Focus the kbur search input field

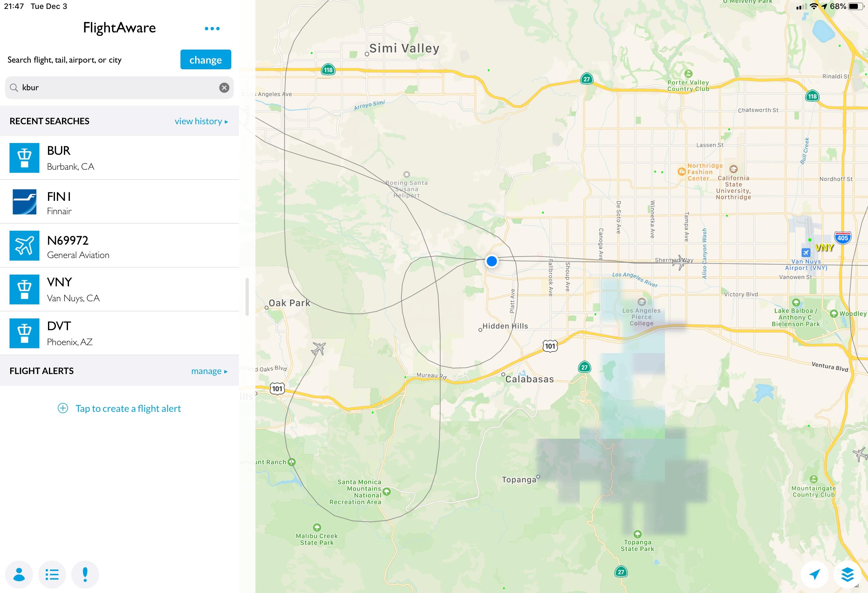pos(116,88)
